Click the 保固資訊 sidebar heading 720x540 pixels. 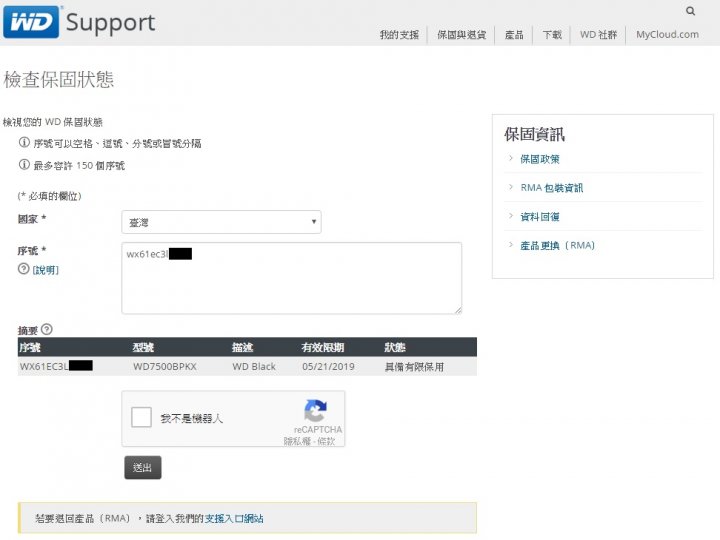point(534,134)
